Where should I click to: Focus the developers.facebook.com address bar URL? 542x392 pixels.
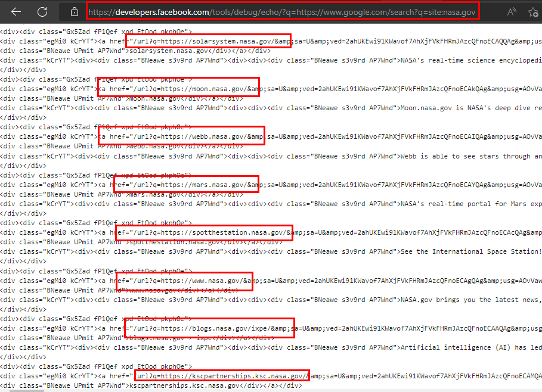(281, 12)
